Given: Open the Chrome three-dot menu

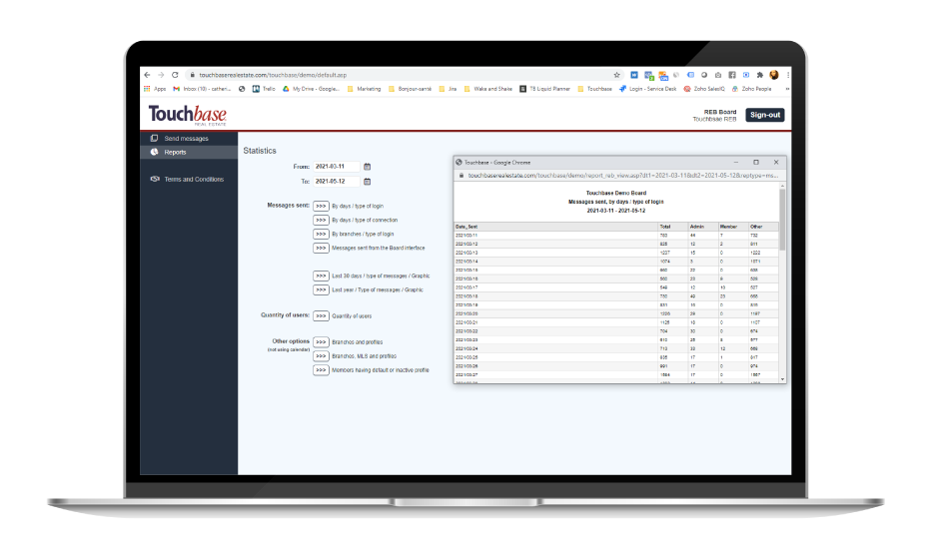Looking at the screenshot, I should tap(788, 75).
